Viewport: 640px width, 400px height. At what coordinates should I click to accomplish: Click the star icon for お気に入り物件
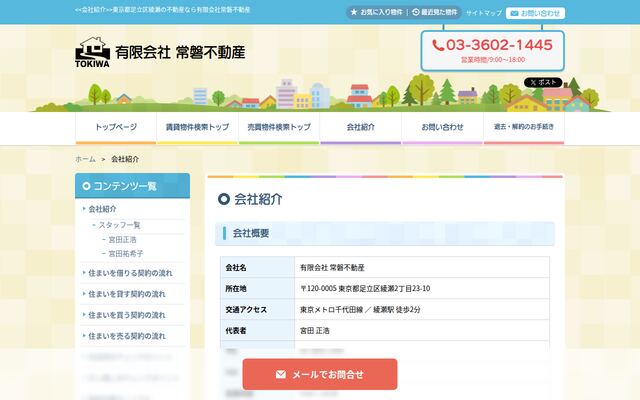354,12
